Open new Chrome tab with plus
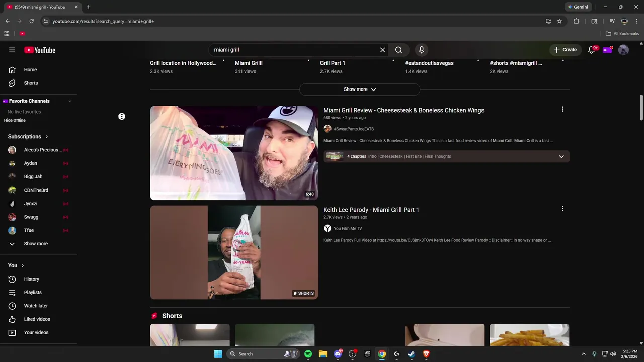Screen dimensions: 644x362 click(x=89, y=7)
